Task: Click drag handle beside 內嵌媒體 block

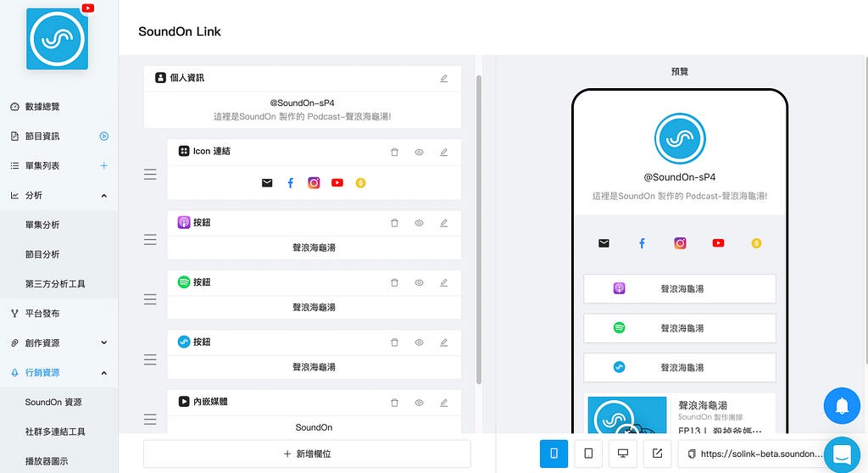Action: tap(150, 420)
